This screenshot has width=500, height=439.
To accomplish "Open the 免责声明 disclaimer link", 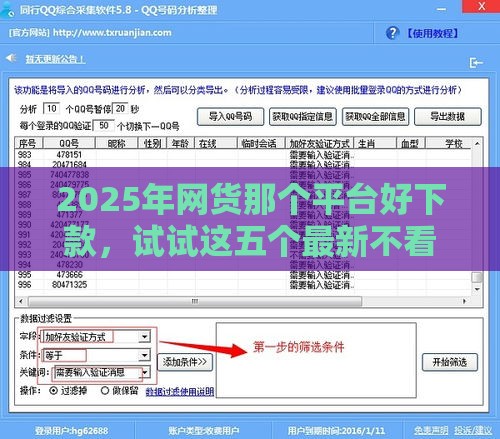I will tap(431, 431).
